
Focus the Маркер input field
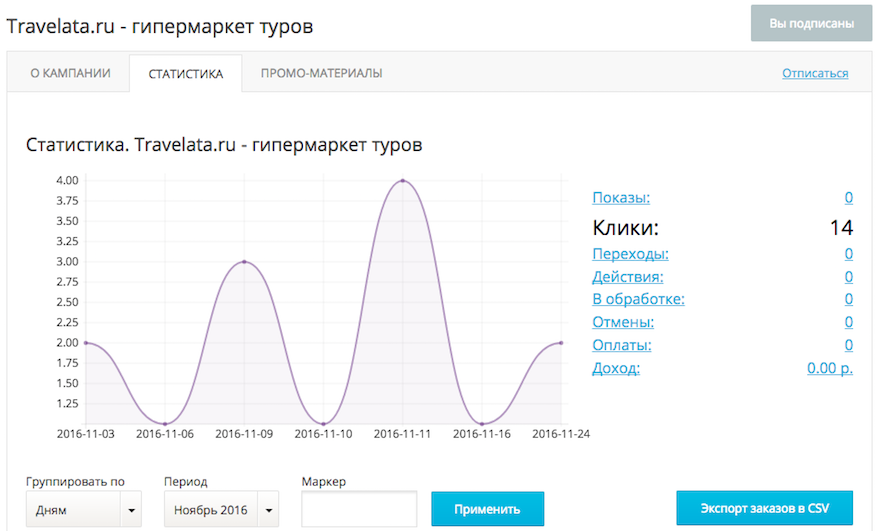(358, 509)
